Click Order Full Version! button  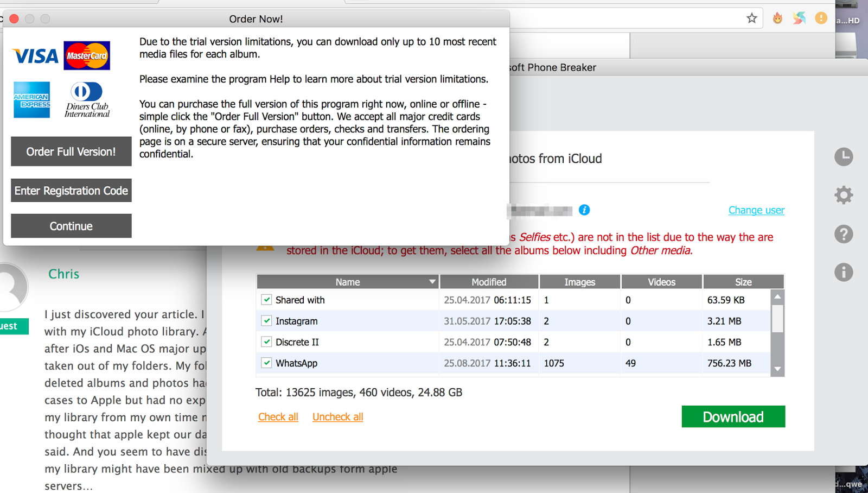tap(71, 151)
